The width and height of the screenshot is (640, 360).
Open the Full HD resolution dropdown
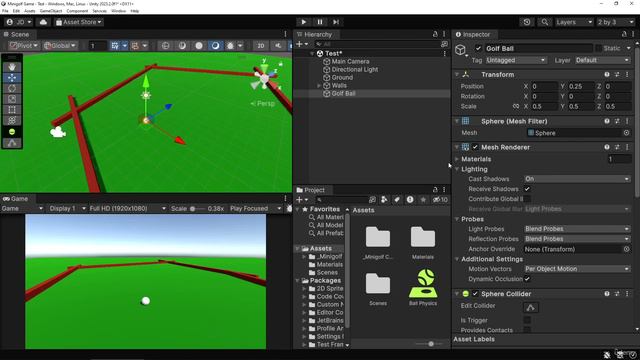(127, 209)
